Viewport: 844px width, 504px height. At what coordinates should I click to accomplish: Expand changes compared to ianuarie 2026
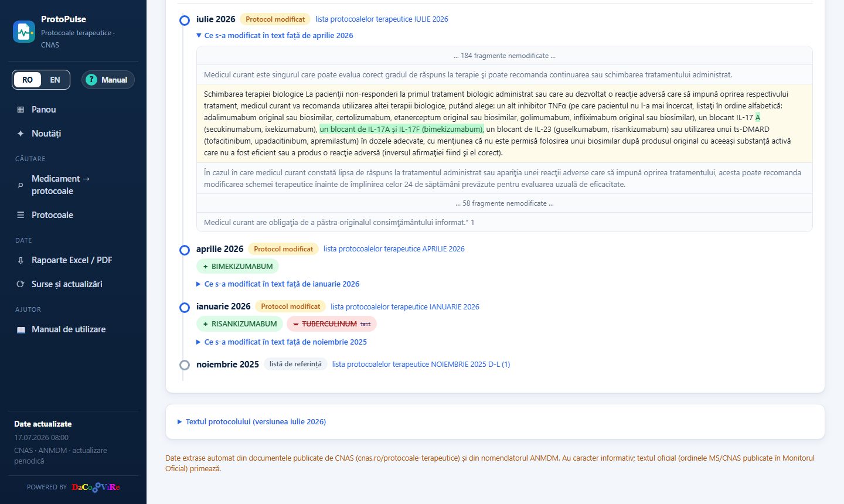[278, 284]
